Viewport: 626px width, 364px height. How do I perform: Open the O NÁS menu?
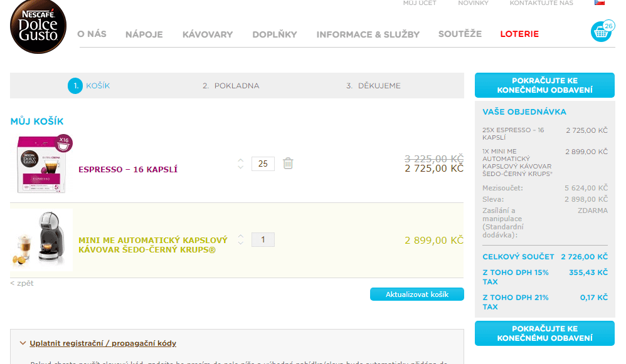(92, 34)
